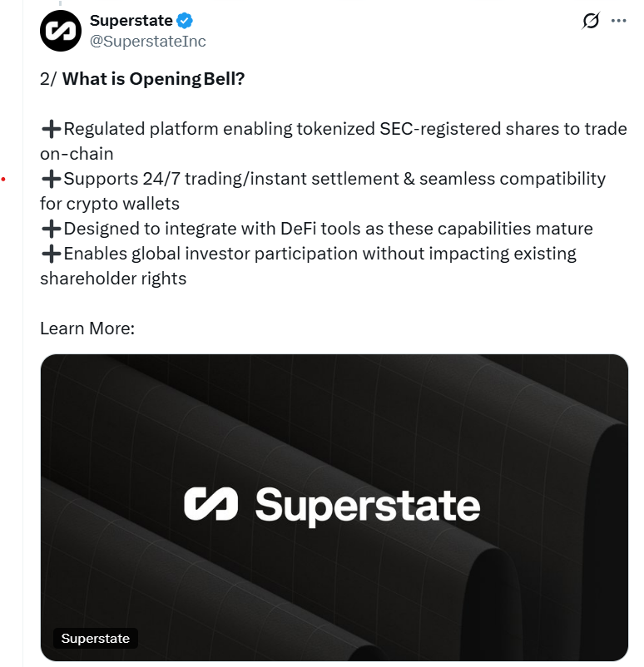Open Grok's explanation of this post
Image resolution: width=644 pixels, height=667 pixels.
click(x=591, y=22)
